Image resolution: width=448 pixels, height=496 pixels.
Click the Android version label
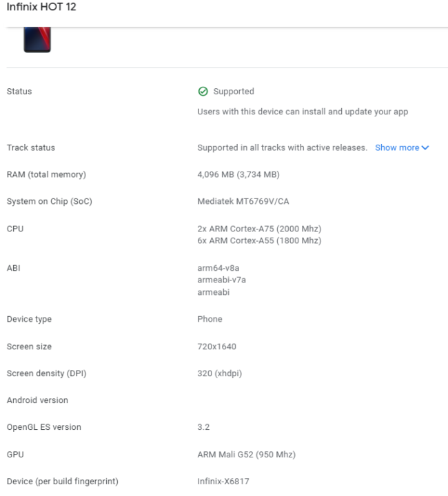37,400
